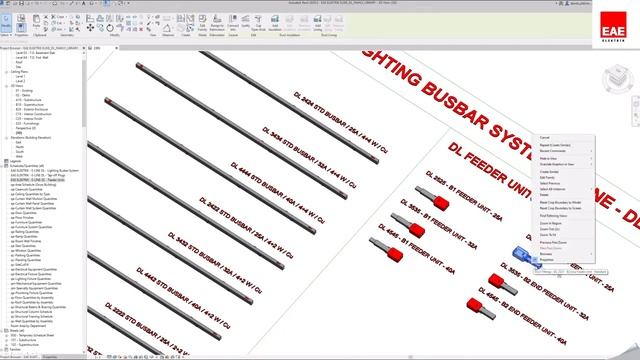Click the Add Lining ribbon icon
This screenshot has height=360, width=640.
point(318,23)
